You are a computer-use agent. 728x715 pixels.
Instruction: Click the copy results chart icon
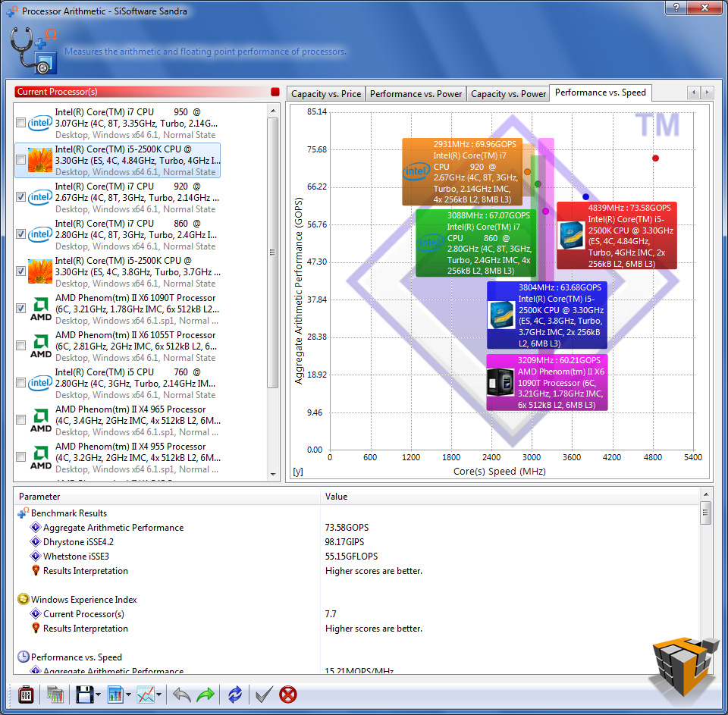tap(55, 695)
